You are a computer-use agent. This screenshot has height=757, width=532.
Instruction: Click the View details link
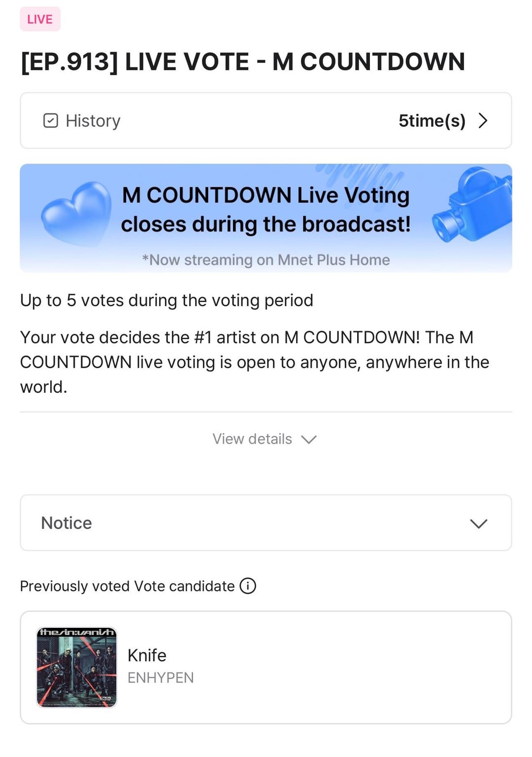tap(252, 439)
